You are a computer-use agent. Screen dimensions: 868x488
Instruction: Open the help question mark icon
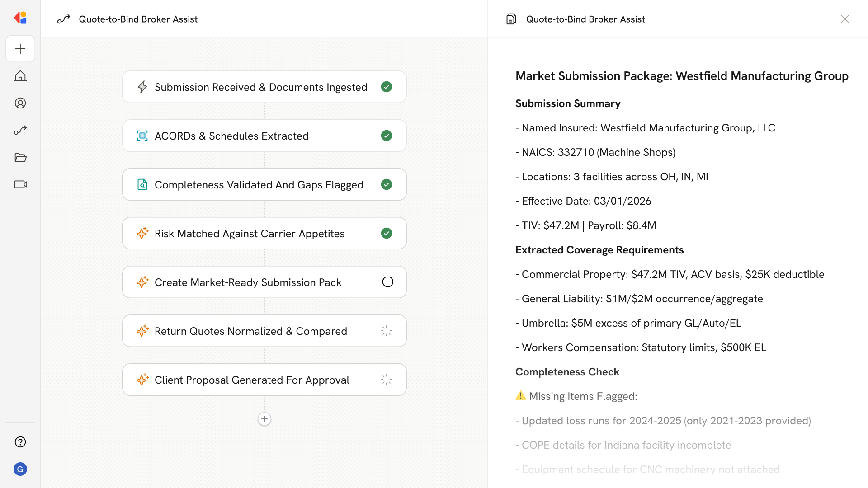[20, 442]
